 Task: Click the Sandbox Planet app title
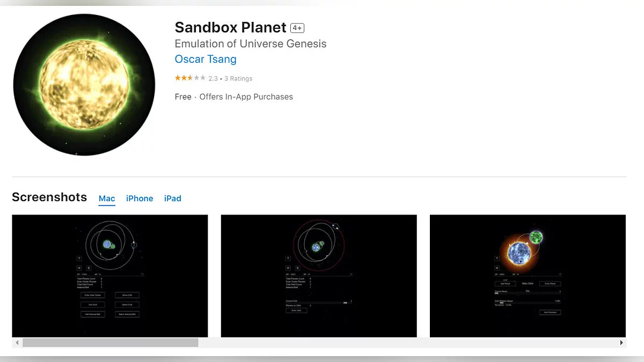point(230,27)
